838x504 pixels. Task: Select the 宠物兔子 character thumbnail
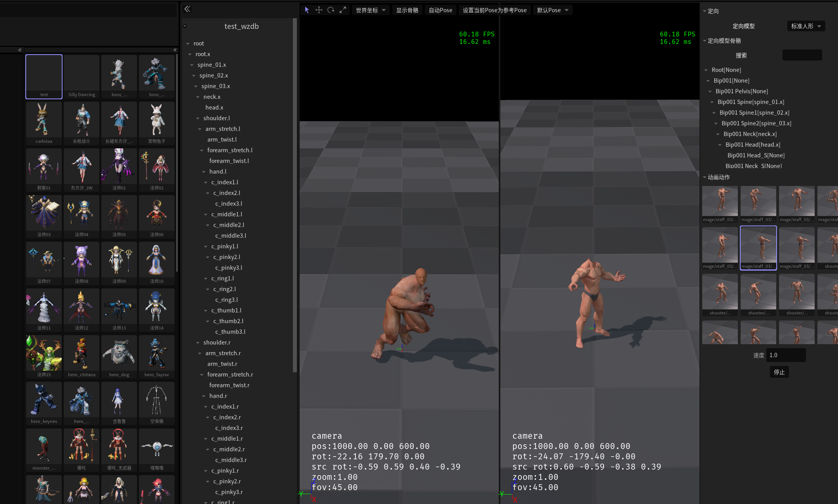pos(157,123)
